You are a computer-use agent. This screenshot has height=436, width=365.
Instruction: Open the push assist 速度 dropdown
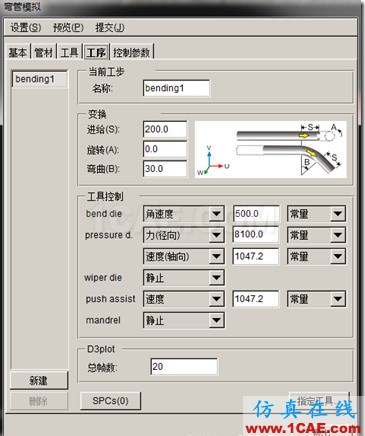point(184,299)
